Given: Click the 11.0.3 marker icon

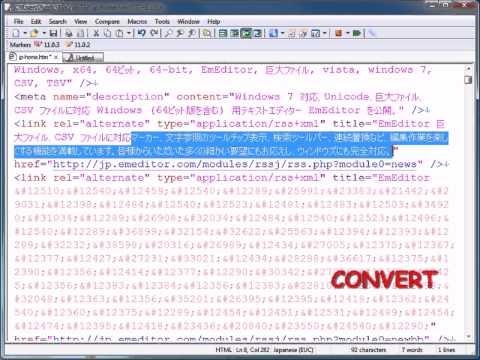Looking at the screenshot, I should pyautogui.click(x=46, y=44).
